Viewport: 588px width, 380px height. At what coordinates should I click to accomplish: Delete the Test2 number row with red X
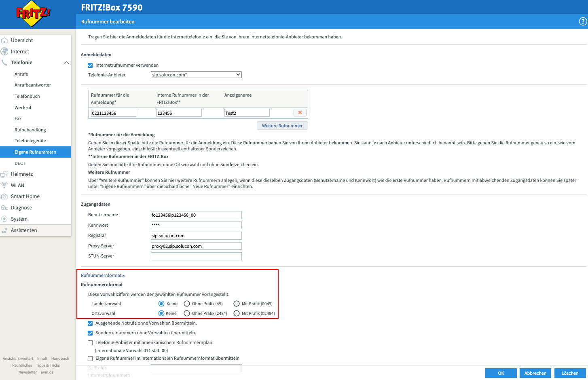coord(300,113)
